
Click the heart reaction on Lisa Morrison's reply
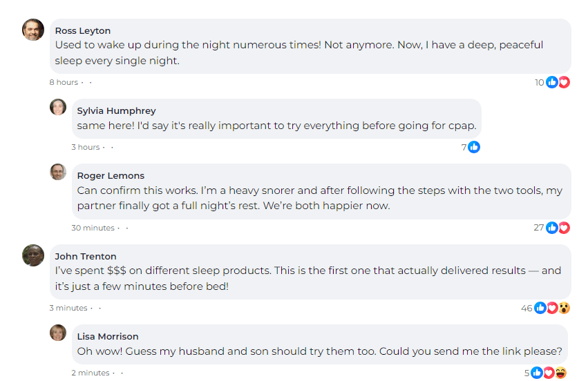click(549, 373)
